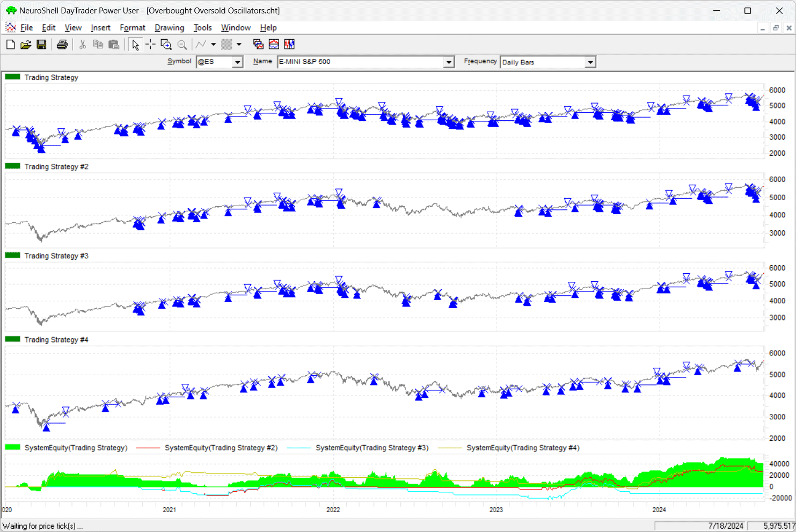Screen dimensions: 796x532
Task: Click the 2024 label on time axis
Action: [659, 509]
